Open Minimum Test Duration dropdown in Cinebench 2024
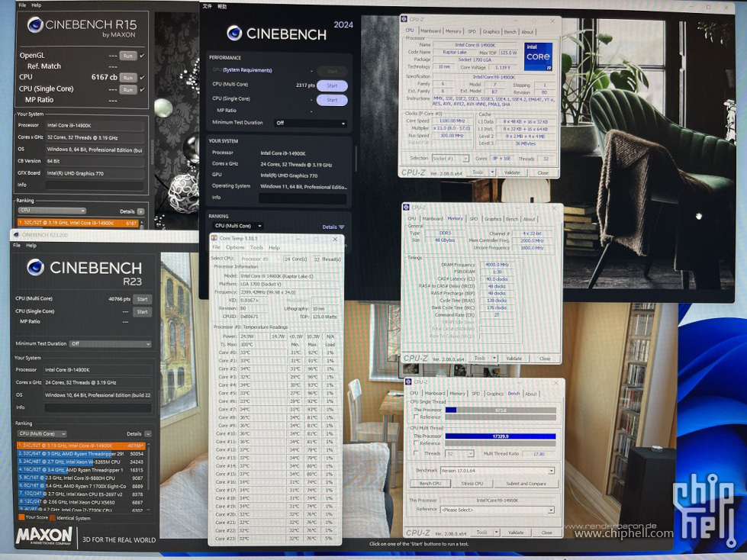Viewport: 747px width, 560px height. (311, 123)
